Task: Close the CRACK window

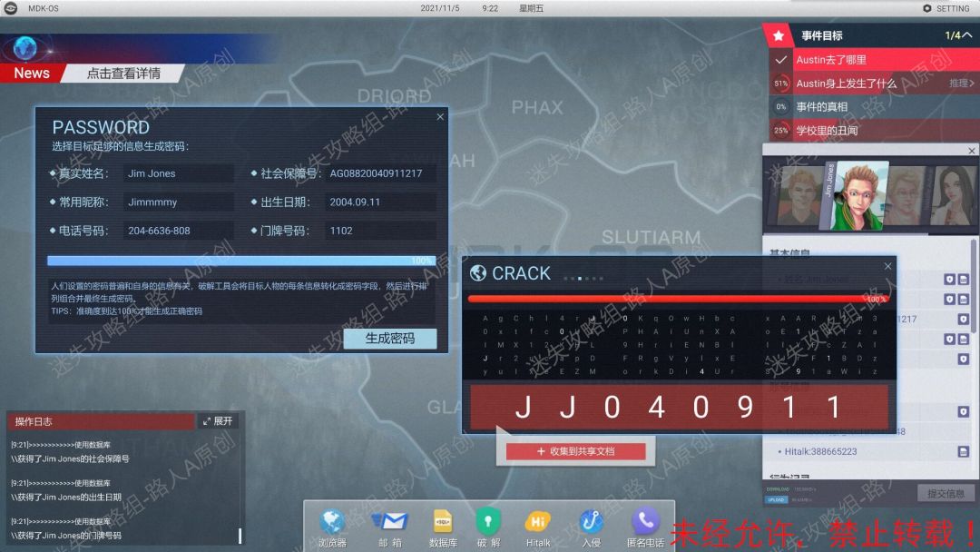Action: [888, 266]
